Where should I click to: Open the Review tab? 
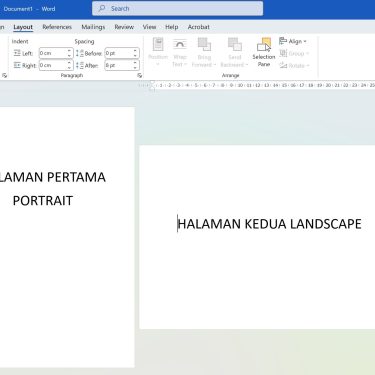click(x=124, y=27)
